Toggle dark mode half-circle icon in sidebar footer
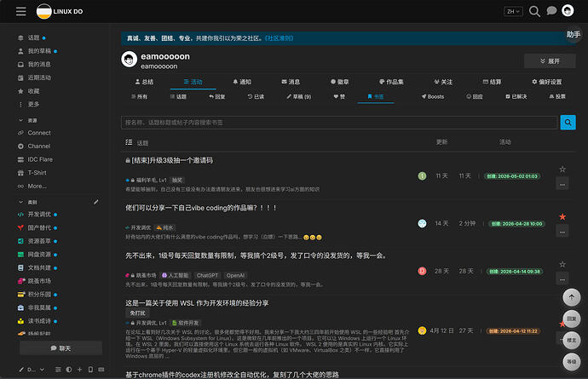Screen dimensions: 588x379 (x=69, y=370)
